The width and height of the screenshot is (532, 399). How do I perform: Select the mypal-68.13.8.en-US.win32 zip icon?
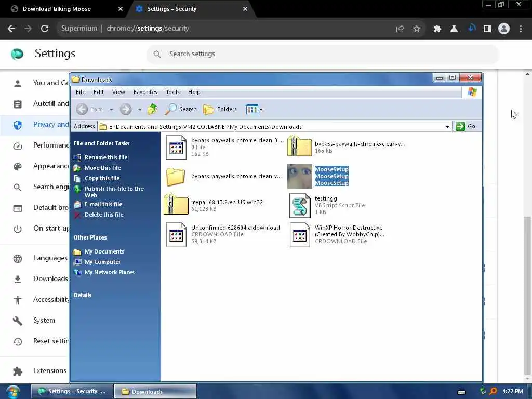(176, 204)
